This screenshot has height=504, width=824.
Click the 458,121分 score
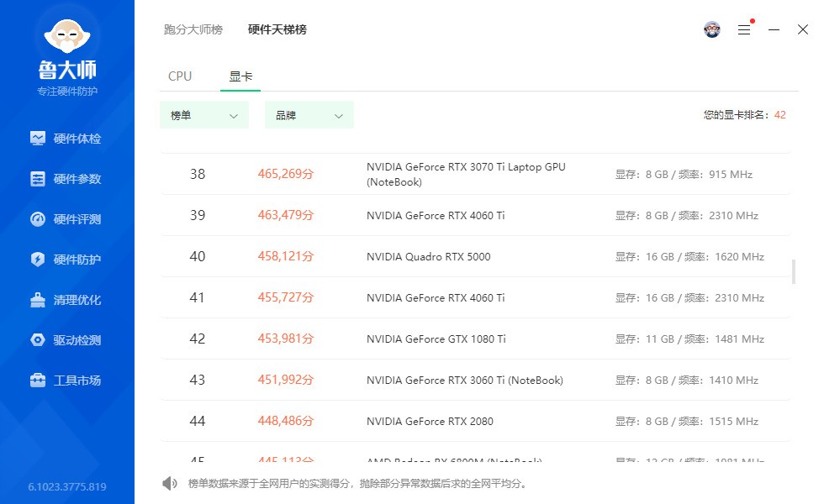pyautogui.click(x=285, y=256)
